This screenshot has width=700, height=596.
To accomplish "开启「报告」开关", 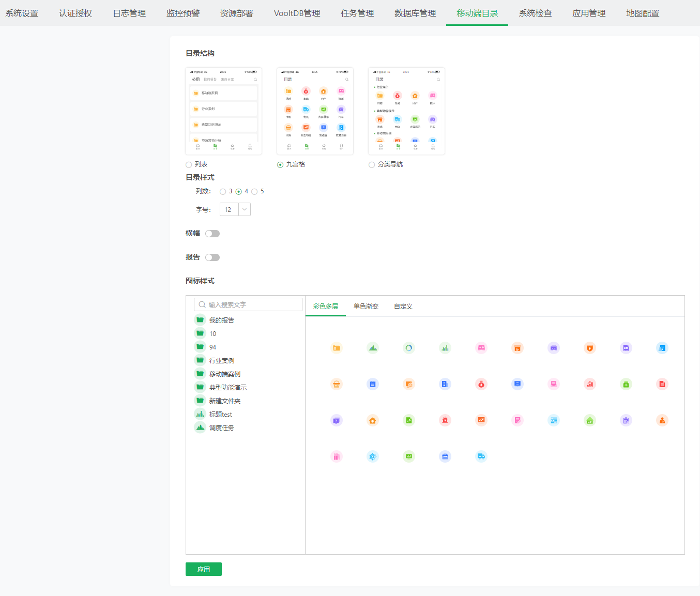I will point(212,257).
